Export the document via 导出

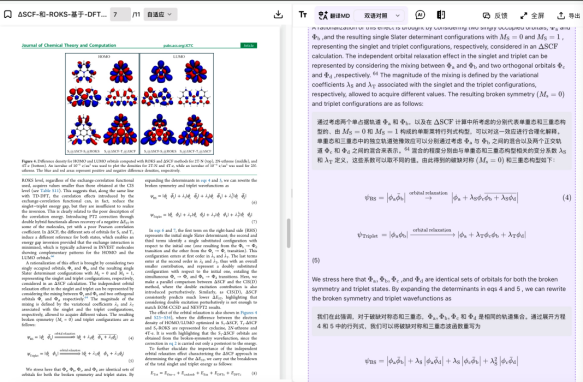point(568,16)
